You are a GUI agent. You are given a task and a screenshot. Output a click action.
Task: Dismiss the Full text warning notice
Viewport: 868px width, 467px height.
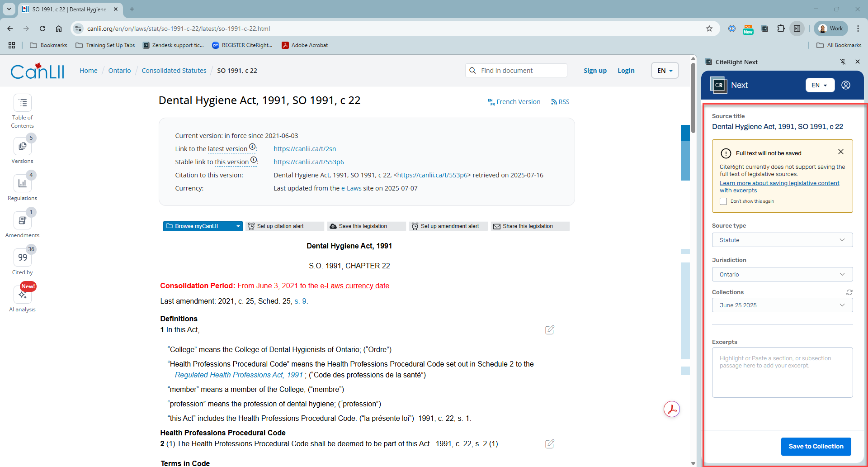[841, 152]
